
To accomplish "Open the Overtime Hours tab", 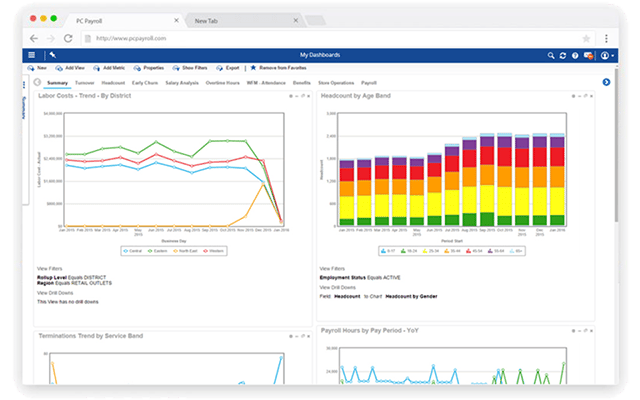I will coord(222,83).
